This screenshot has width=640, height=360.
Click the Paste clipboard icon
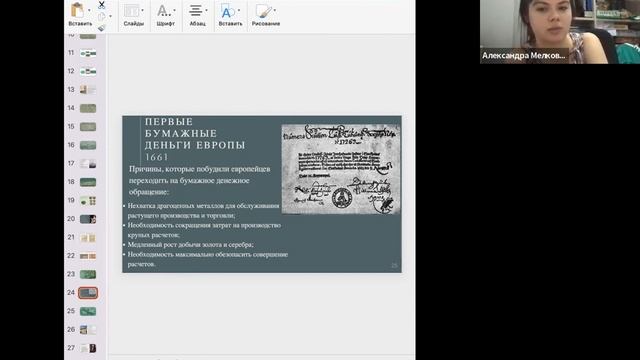click(77, 10)
